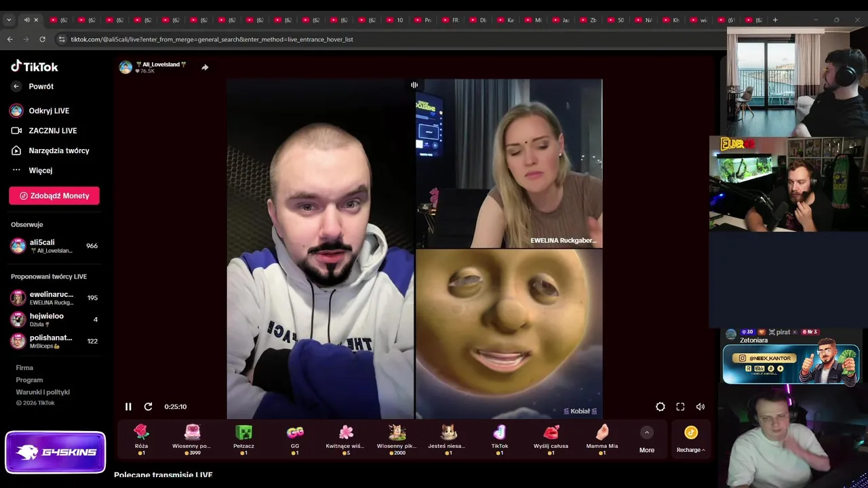Open the stream settings icon
The height and width of the screenshot is (488, 868).
coord(660,407)
